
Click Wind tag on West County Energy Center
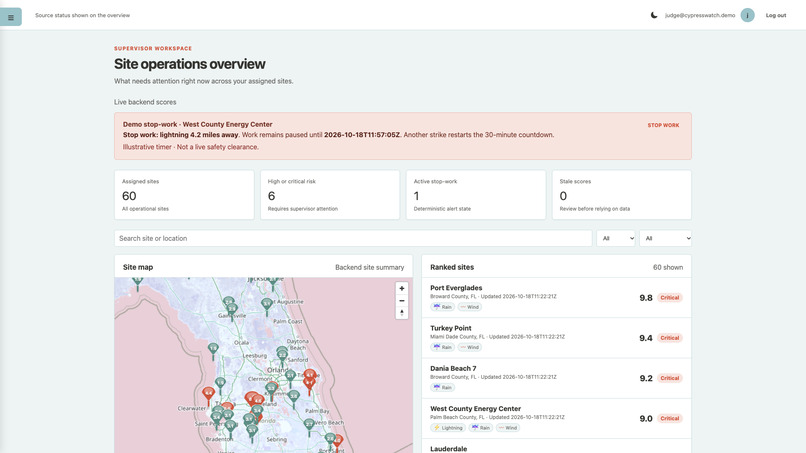pyautogui.click(x=508, y=428)
